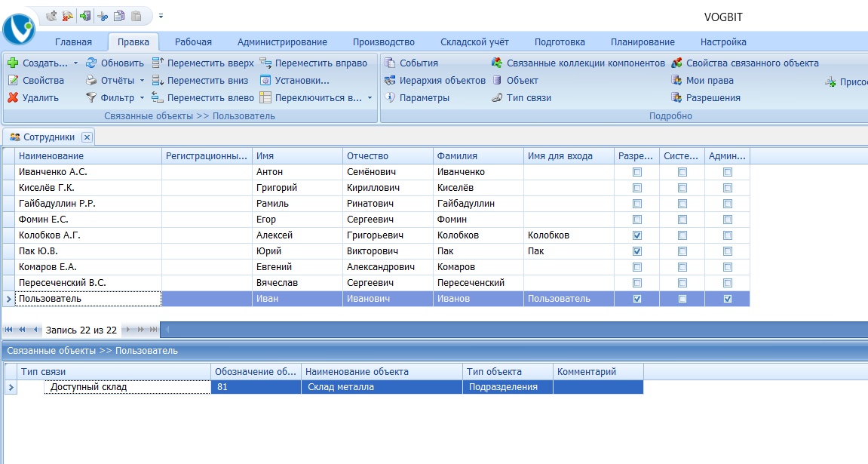Screen dimensions: 868x464
Task: Switch to the Производство ribbon tab
Action: [x=383, y=42]
